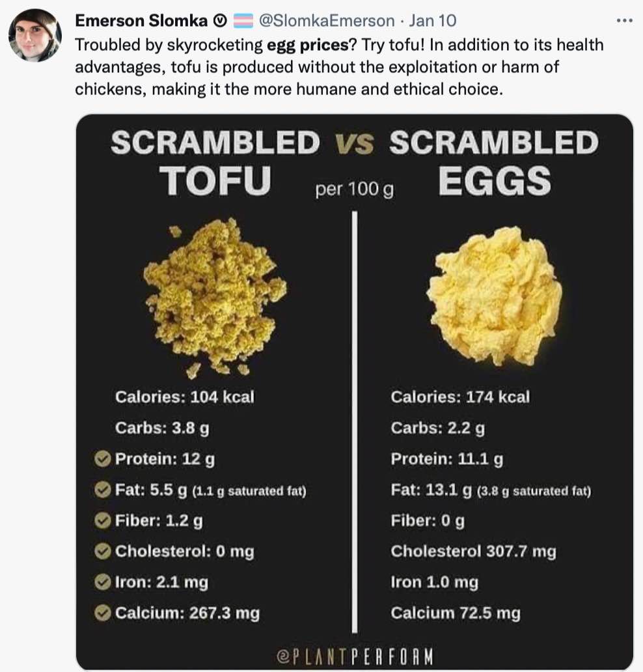Click the checkmark icon beside Calcium: 267.3 mg
643x672 pixels.
tap(102, 613)
